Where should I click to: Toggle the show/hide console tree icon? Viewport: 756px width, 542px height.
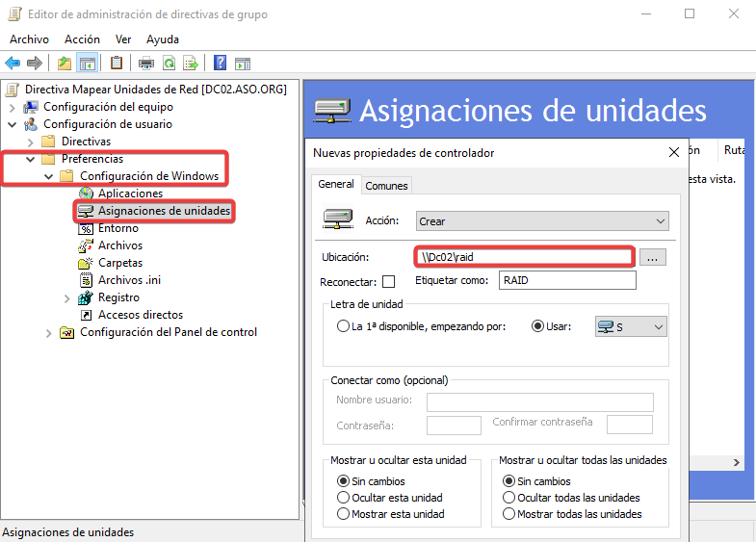pyautogui.click(x=87, y=64)
